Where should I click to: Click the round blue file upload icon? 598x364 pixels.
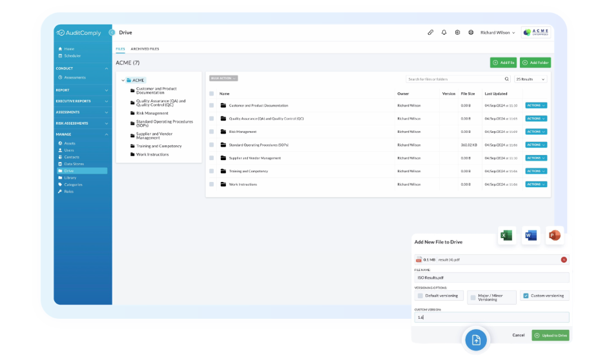(476, 339)
